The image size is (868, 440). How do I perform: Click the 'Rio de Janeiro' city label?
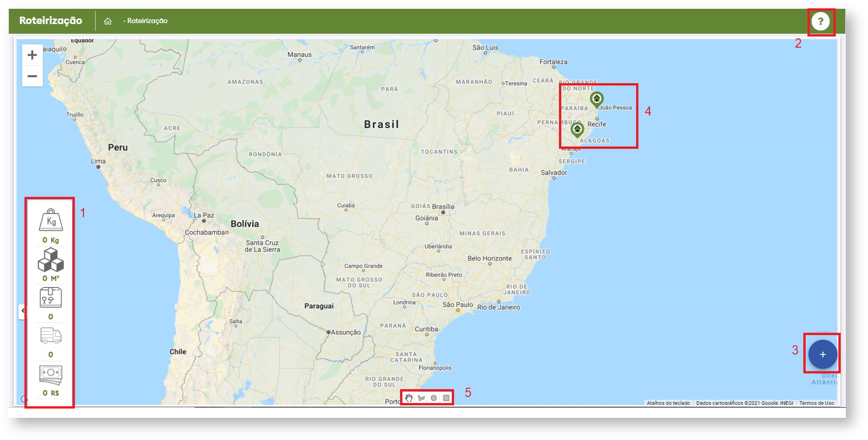[x=498, y=307]
